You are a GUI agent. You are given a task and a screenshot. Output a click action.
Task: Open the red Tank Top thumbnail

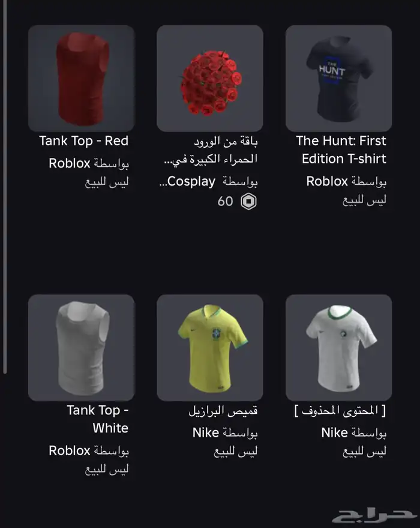point(82,78)
